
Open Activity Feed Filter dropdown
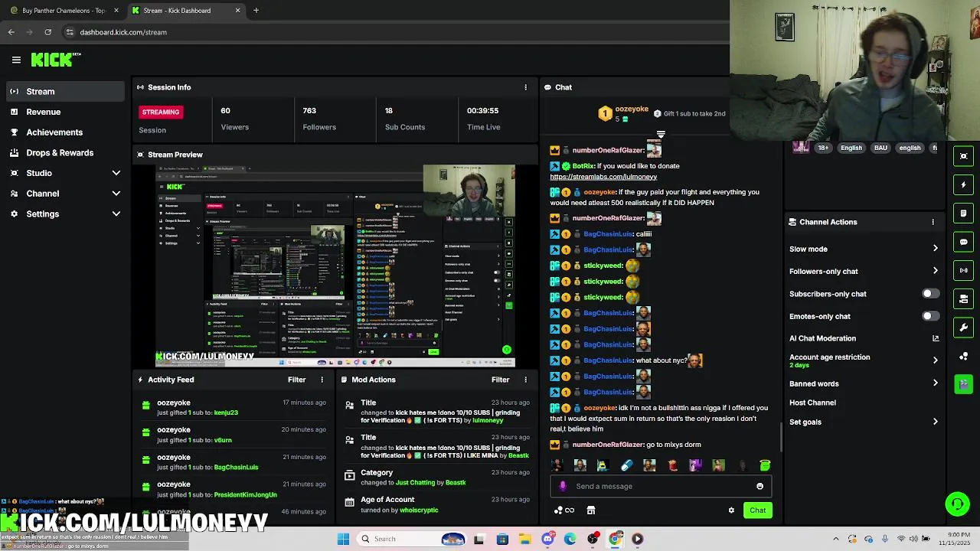tap(296, 380)
